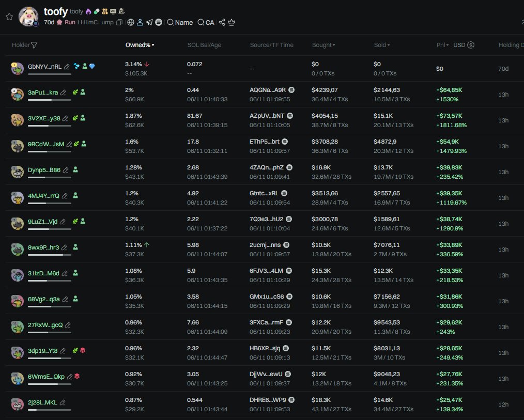The image size is (524, 420).
Task: Open the Solscan explorer round icon
Action: [x=159, y=22]
